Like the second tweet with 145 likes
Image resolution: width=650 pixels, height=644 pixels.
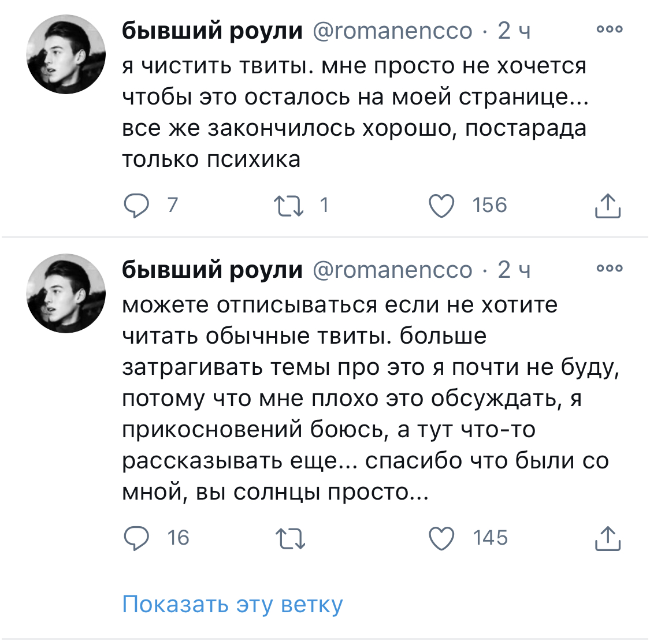441,538
